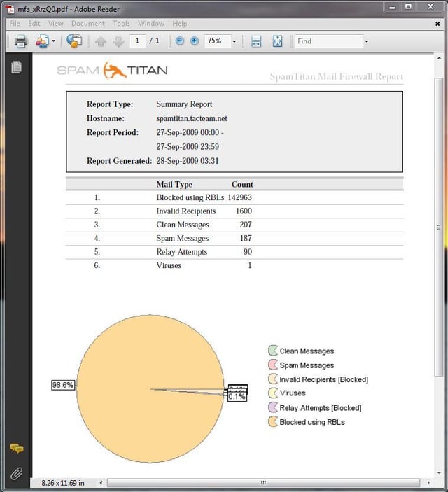Minimize the Adobe Reader window
Screen dimensions: 448x492
pyautogui.click(x=393, y=7)
